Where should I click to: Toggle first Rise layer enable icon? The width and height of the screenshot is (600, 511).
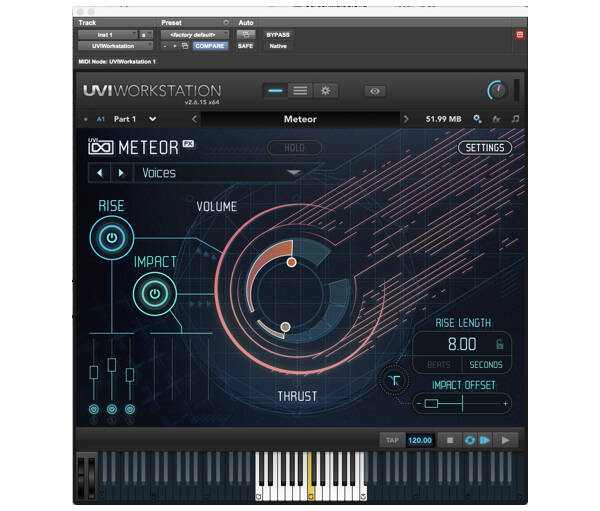point(94,409)
